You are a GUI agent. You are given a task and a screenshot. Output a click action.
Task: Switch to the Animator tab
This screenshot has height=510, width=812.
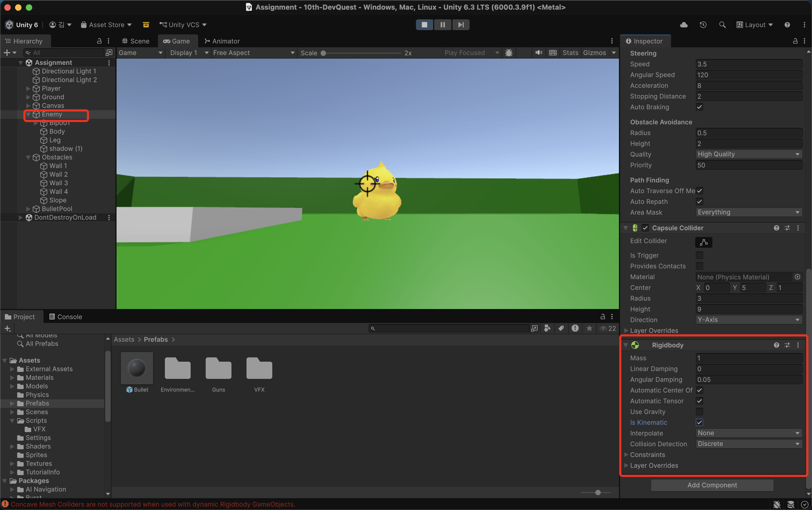[222, 41]
